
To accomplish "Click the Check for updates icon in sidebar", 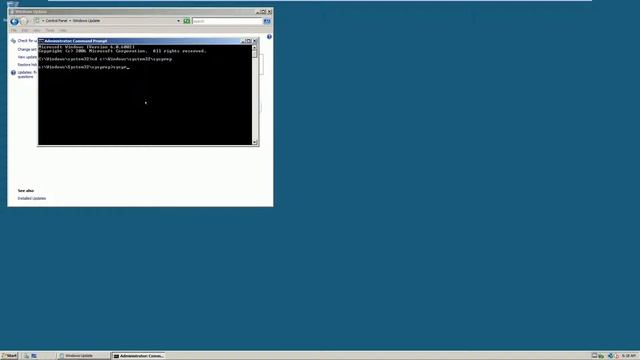I will [13, 41].
